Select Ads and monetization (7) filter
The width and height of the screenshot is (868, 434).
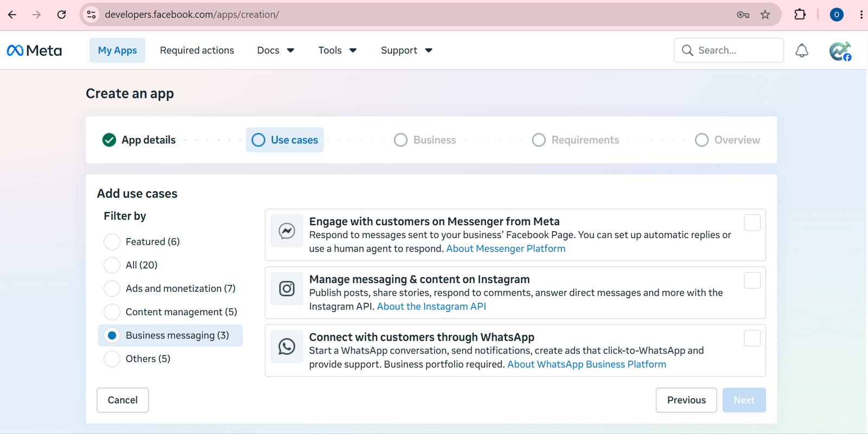coord(112,289)
